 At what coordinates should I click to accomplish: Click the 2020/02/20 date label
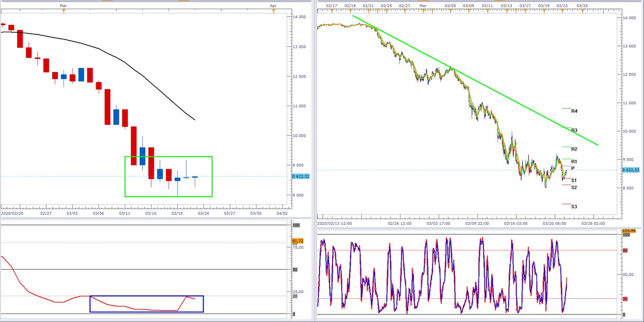(x=13, y=213)
